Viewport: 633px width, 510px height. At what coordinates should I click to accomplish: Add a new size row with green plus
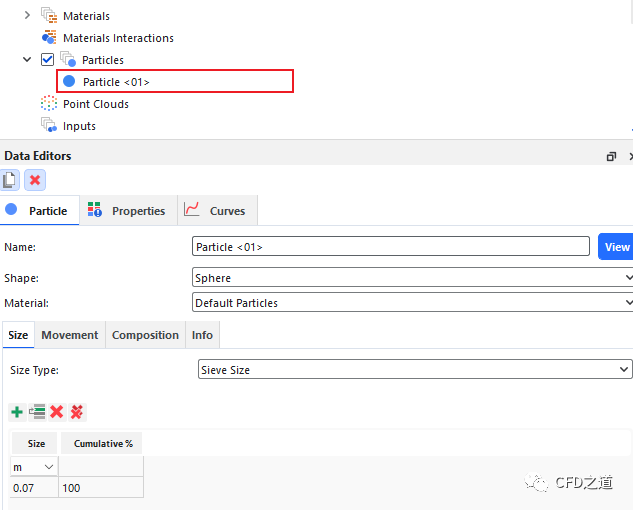[17, 412]
